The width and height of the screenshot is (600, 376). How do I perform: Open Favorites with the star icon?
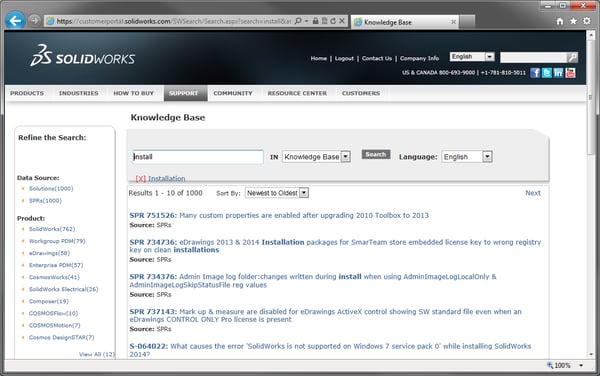click(573, 21)
